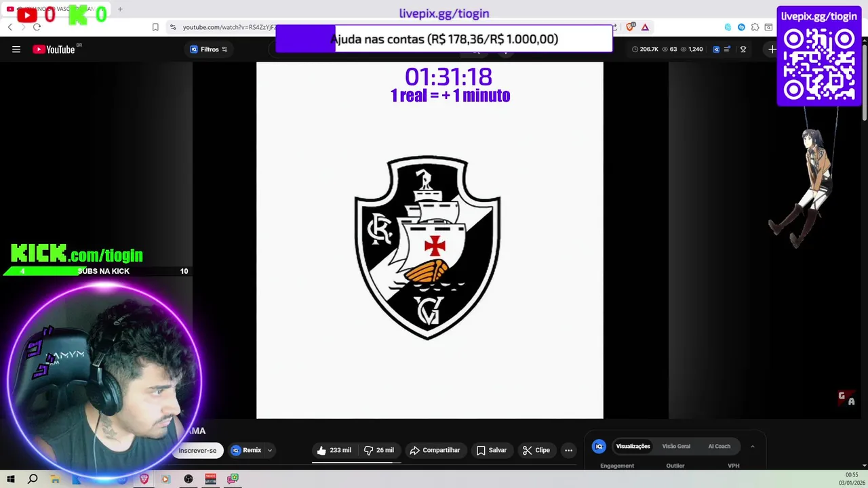
Task: Click vidIQ logo in side panel
Action: 599,446
